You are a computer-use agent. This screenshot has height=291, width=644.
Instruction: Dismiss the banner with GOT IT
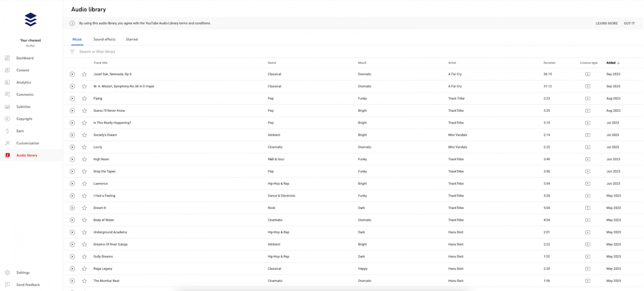[x=629, y=23]
